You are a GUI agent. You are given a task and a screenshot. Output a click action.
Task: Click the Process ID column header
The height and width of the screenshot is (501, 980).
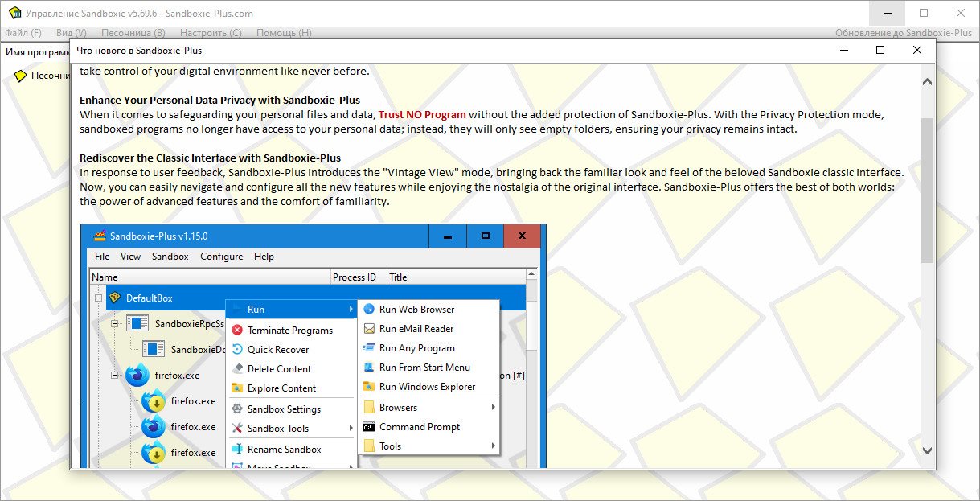pyautogui.click(x=359, y=277)
